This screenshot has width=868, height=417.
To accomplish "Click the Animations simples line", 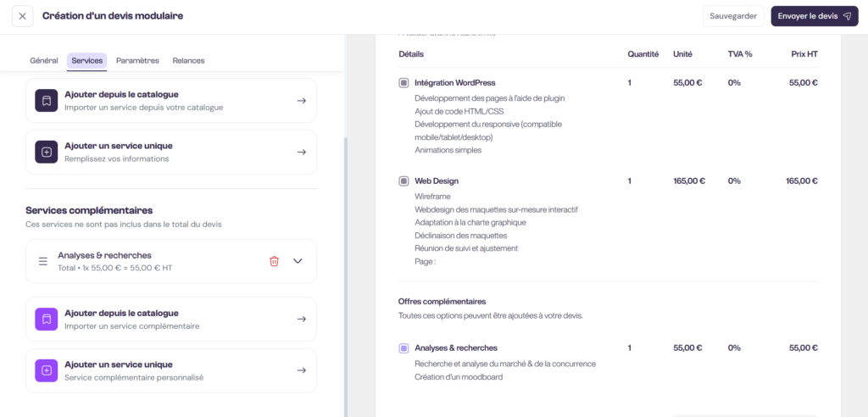I will click(x=448, y=150).
